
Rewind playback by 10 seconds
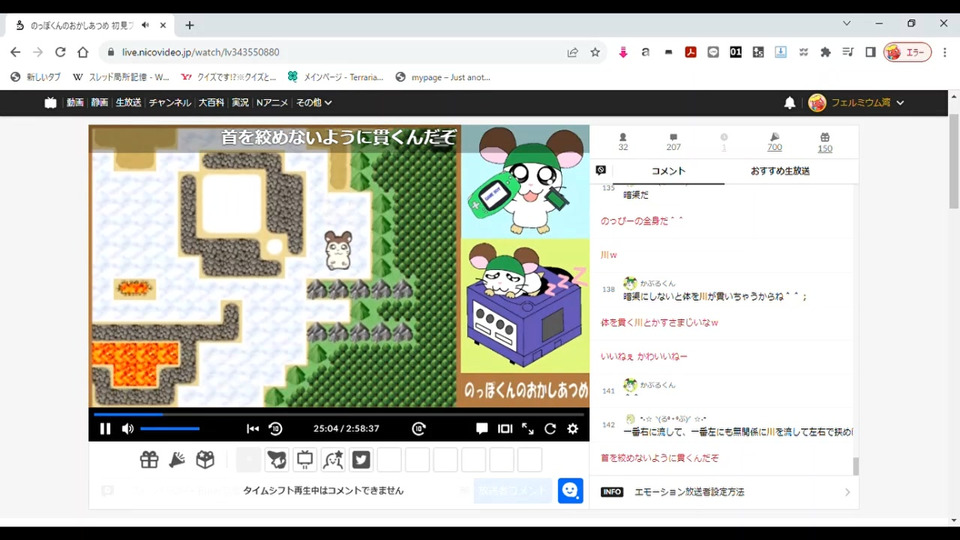point(276,429)
